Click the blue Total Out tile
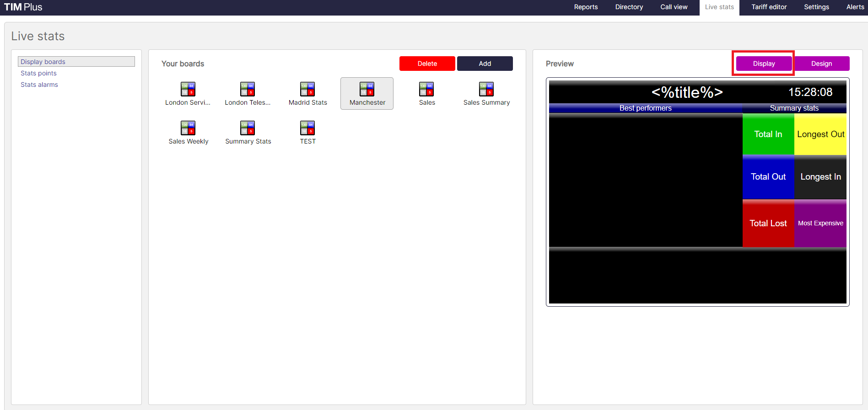The width and height of the screenshot is (868, 410). (768, 177)
